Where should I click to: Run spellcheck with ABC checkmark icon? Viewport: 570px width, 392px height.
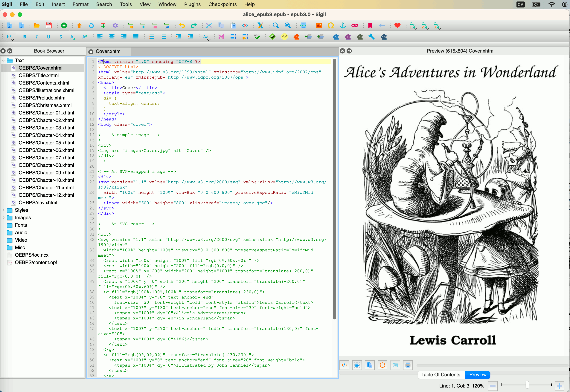coord(257,37)
